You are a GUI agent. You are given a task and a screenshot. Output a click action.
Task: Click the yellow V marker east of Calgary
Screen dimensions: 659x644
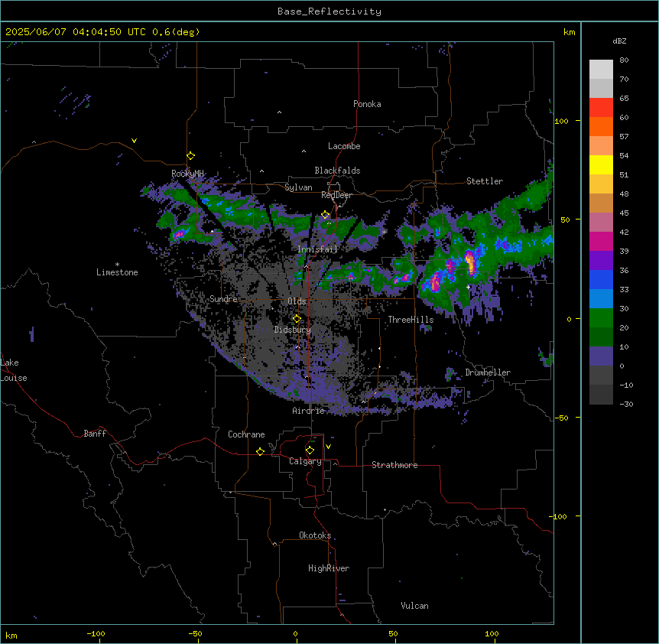(328, 447)
